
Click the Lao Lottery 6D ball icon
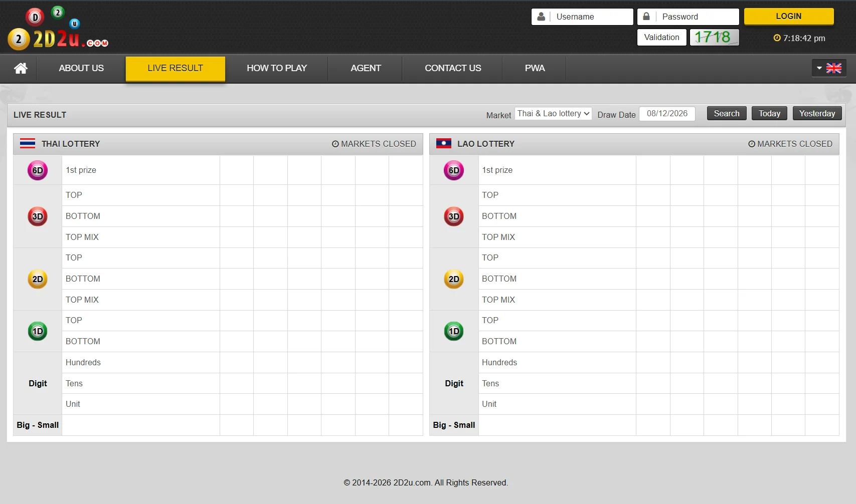454,170
